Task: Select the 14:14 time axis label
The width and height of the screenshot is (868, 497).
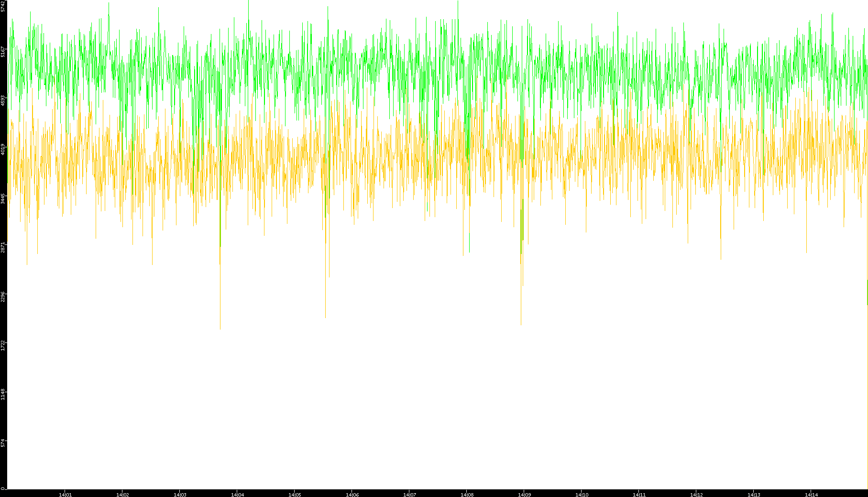Action: point(811,494)
